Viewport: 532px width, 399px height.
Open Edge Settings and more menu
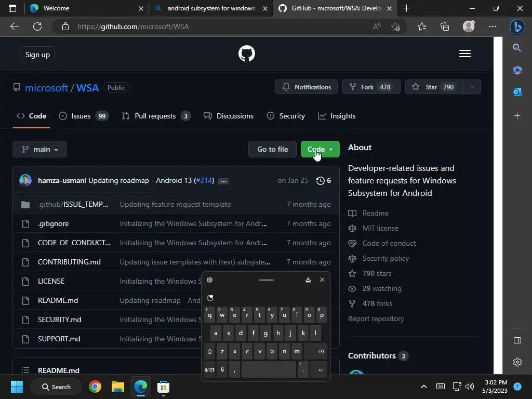point(493,26)
